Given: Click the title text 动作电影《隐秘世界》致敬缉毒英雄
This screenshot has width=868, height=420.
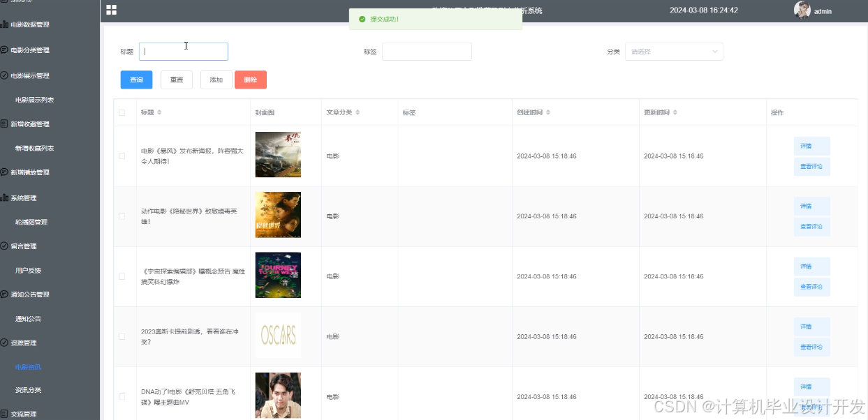Looking at the screenshot, I should (189, 216).
